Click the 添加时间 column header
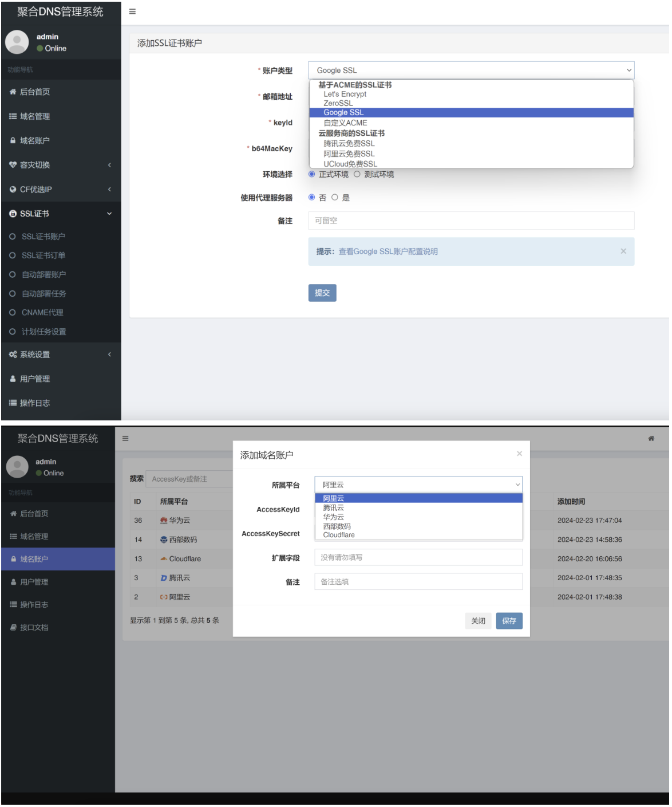The image size is (672, 807). click(571, 502)
